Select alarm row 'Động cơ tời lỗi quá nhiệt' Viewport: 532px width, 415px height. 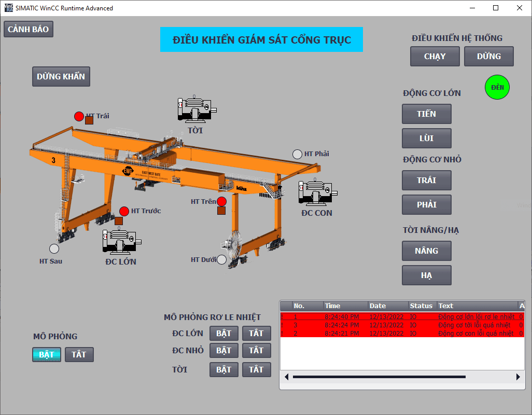402,325
